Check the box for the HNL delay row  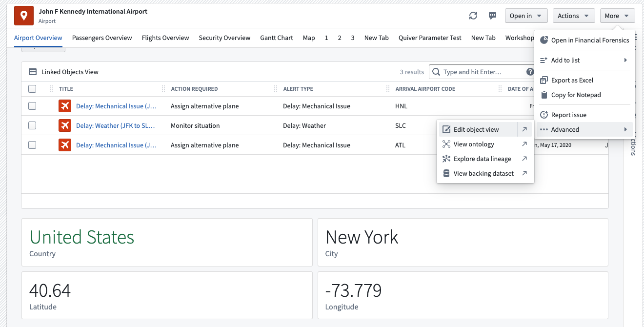[x=32, y=106]
